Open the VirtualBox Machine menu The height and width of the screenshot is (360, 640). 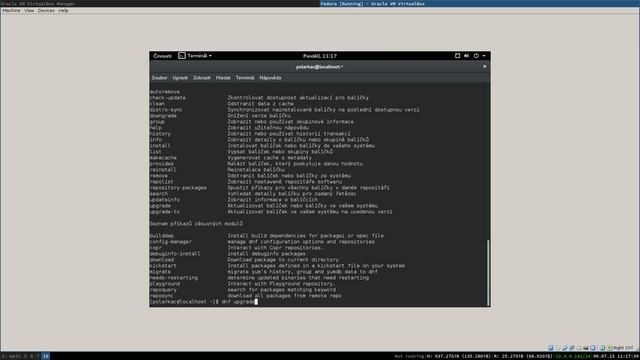[x=11, y=11]
